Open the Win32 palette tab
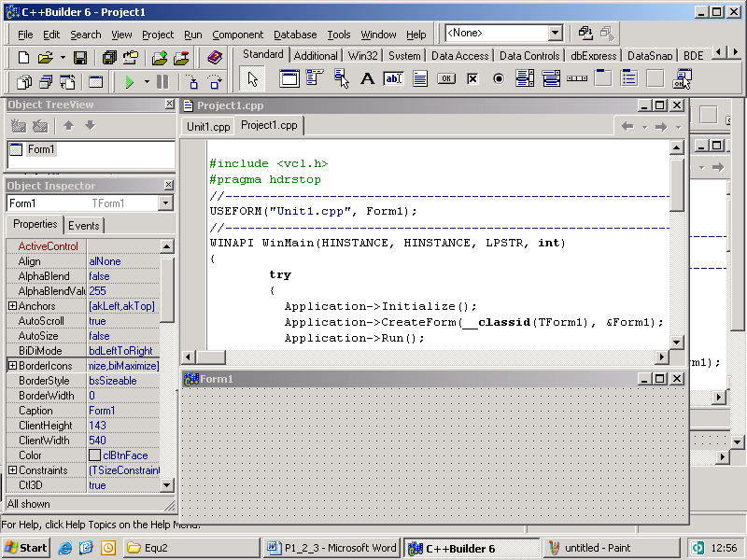 point(363,56)
